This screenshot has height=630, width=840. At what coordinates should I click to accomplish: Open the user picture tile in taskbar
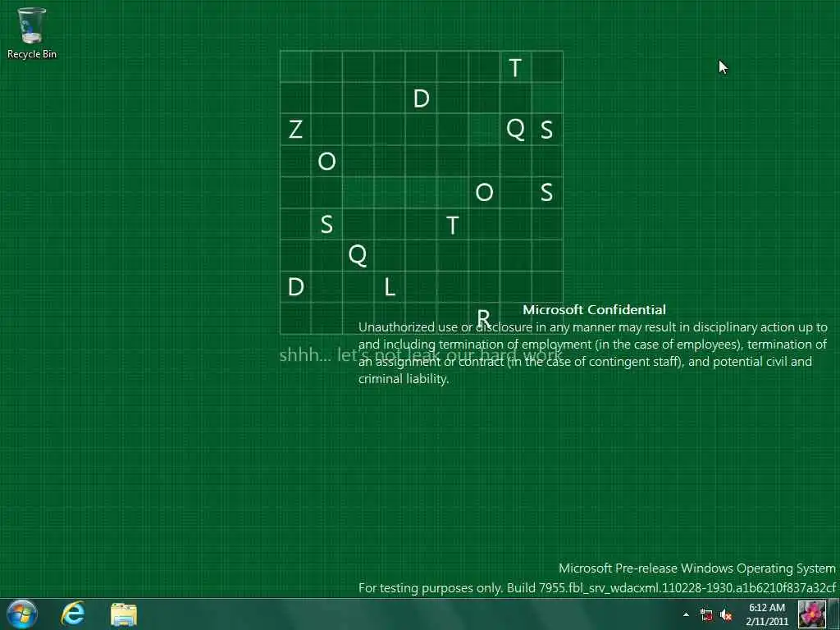point(811,614)
